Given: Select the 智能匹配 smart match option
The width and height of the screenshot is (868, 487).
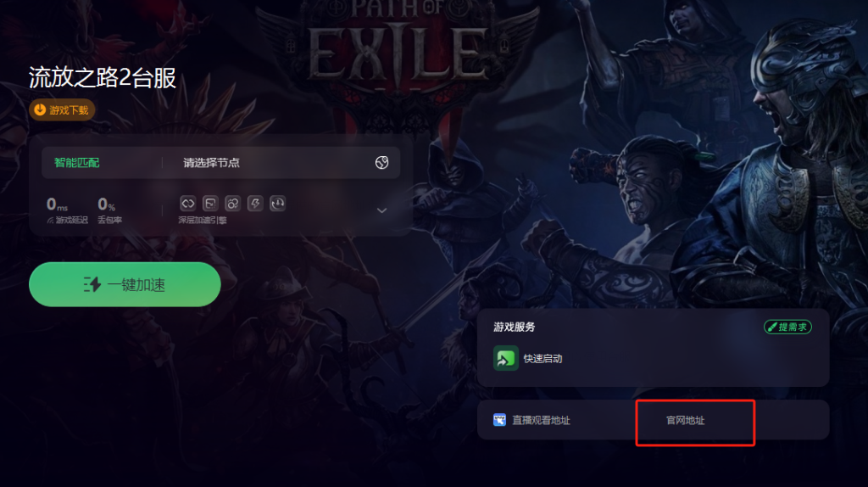Looking at the screenshot, I should tap(76, 162).
